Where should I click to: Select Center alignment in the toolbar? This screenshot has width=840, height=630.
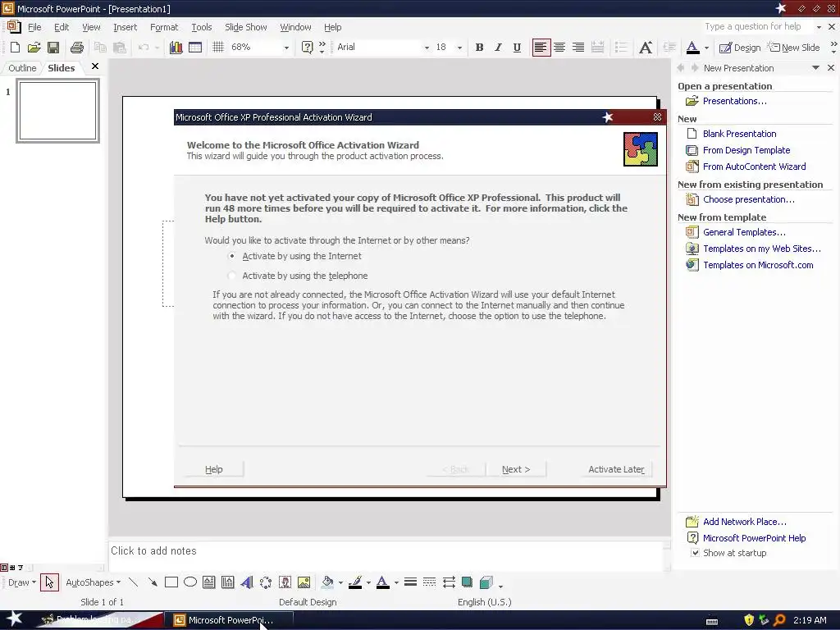click(559, 47)
